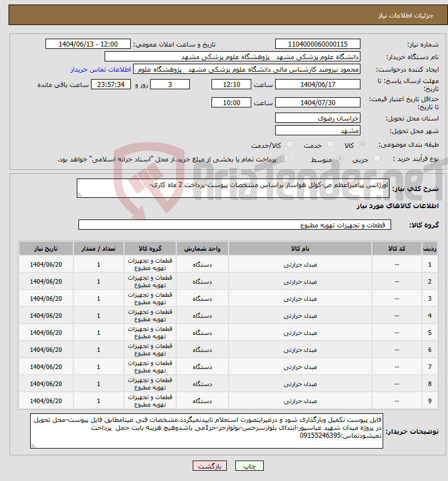Click the توضیحات خریدار text area

point(207,431)
